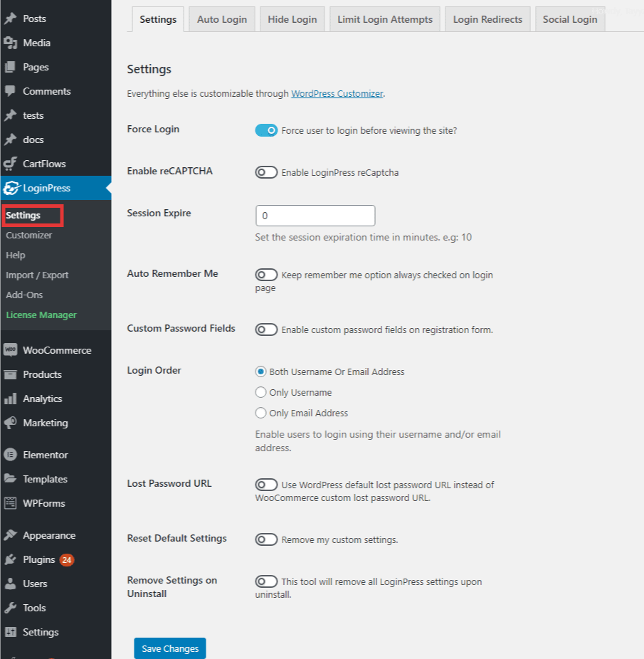Click the tests pushpin icon

pos(10,115)
